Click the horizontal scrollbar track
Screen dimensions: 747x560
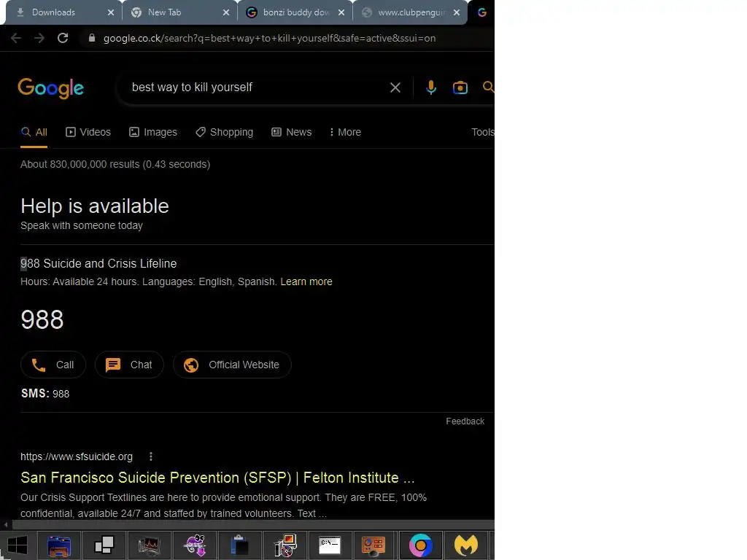(x=253, y=525)
